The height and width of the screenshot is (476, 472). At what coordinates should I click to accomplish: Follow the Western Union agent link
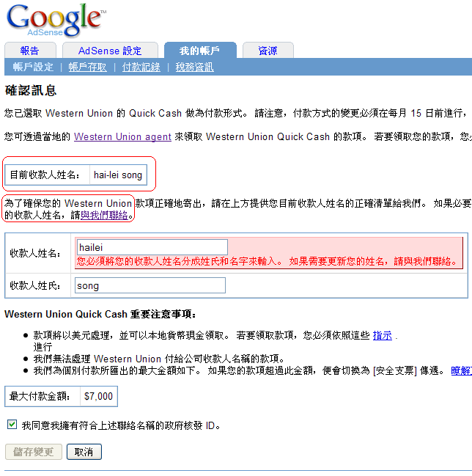tap(122, 137)
